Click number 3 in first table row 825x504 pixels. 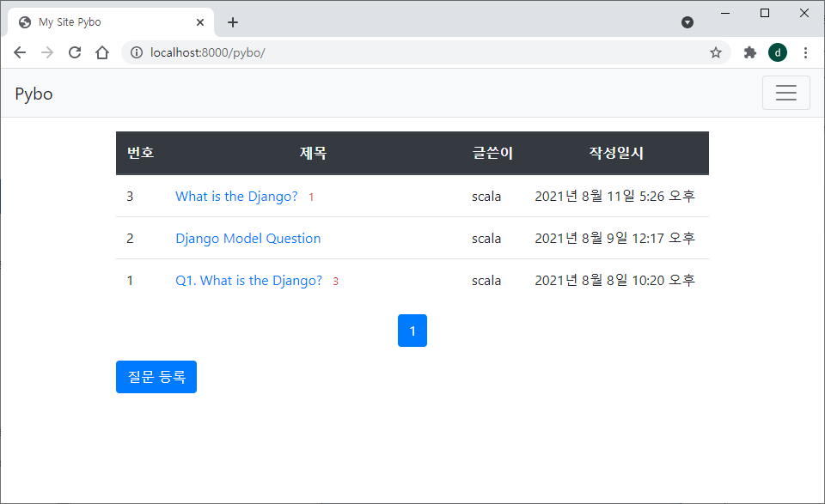tap(130, 196)
